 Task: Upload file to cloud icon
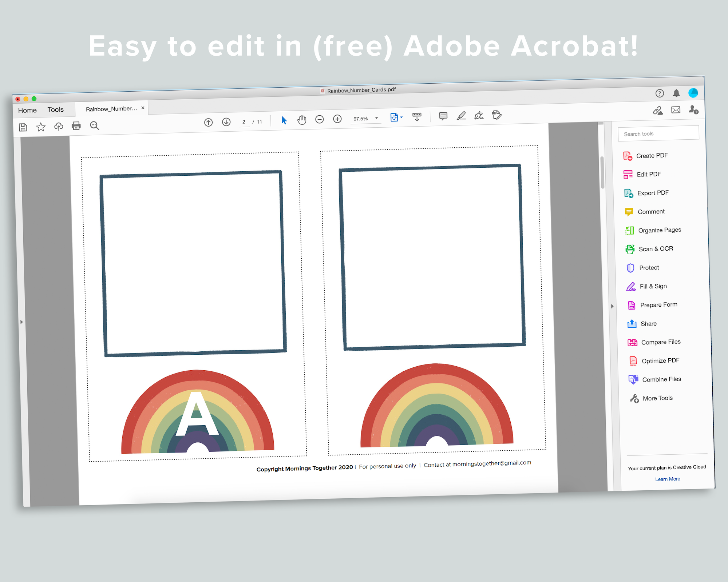coord(59,126)
